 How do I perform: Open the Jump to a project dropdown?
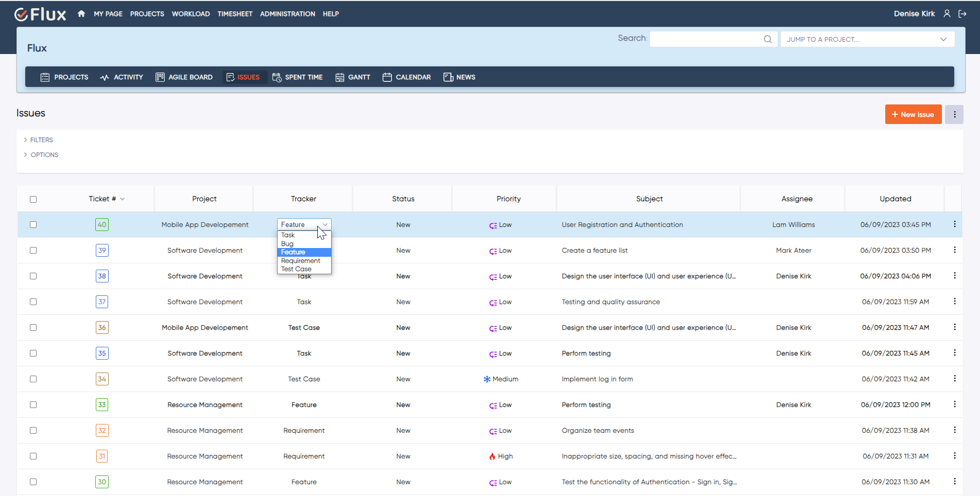pyautogui.click(x=867, y=39)
